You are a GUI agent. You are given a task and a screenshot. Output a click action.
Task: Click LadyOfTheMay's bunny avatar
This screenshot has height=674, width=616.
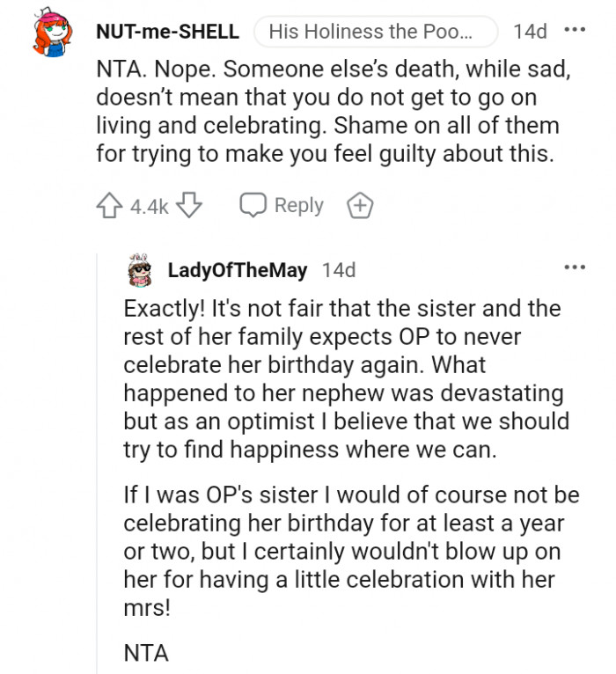tap(140, 269)
